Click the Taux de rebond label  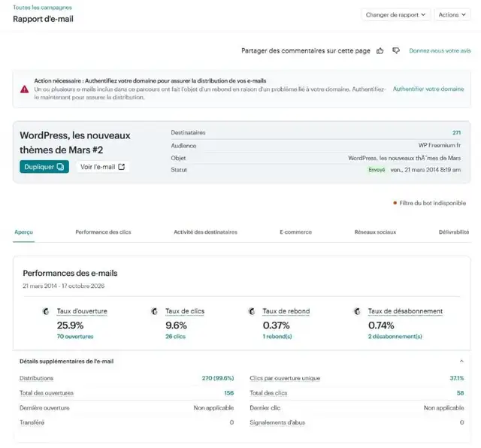coord(286,311)
